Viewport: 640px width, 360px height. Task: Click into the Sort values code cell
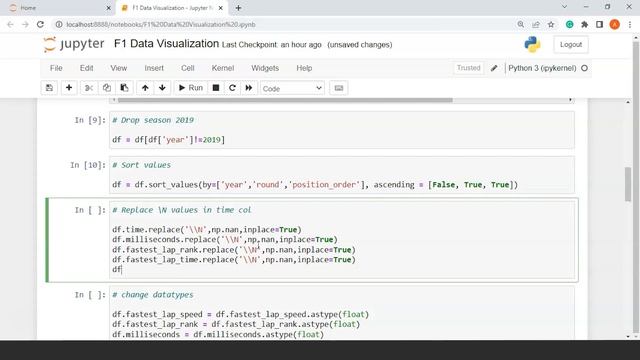click(342, 175)
